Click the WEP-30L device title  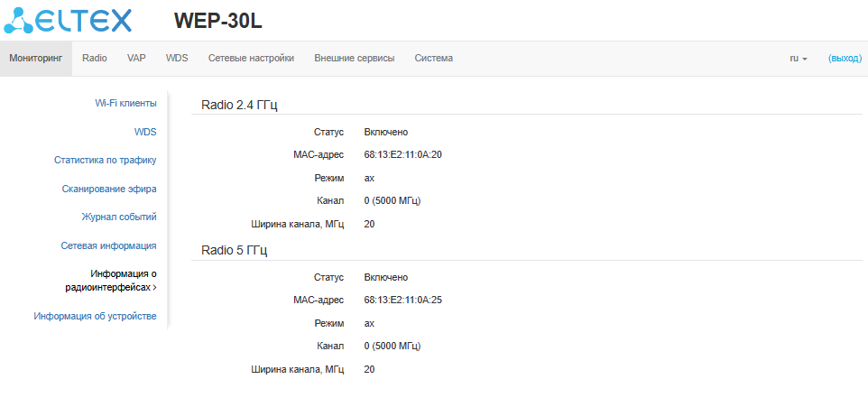click(217, 21)
